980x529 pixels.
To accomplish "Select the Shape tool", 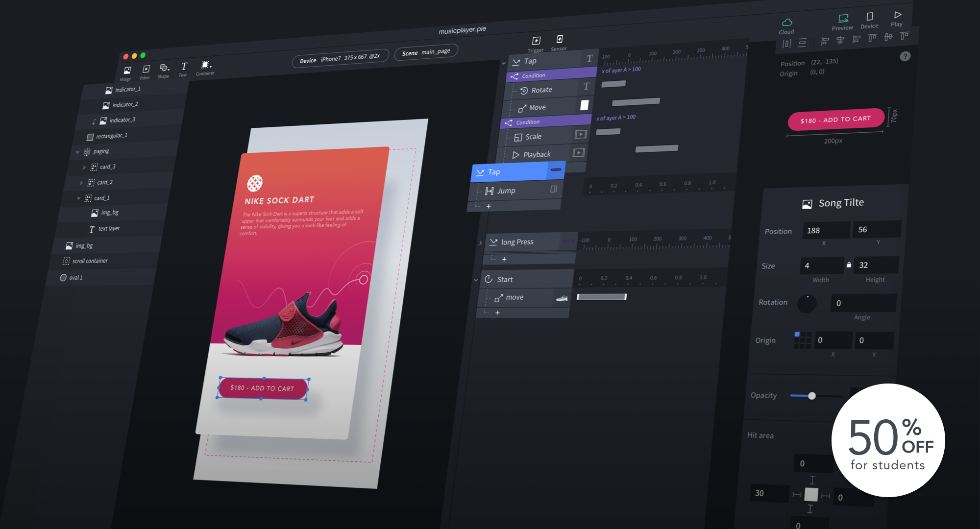I will tap(164, 70).
